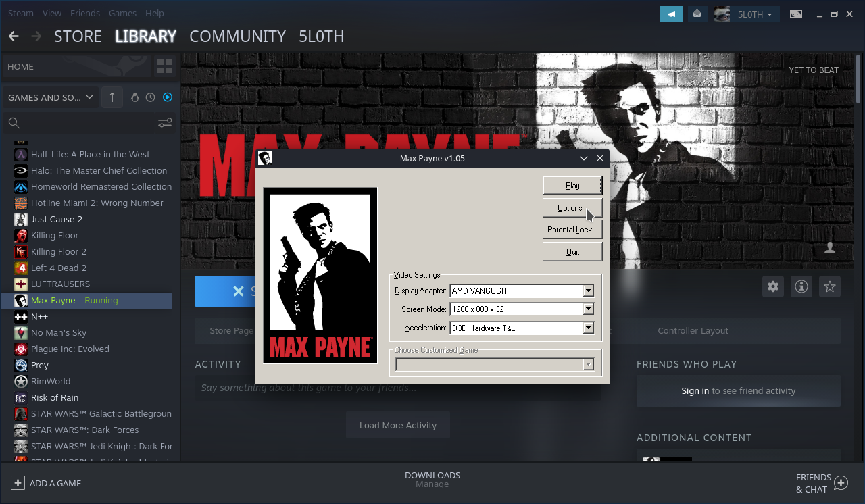
Task: Select Half-Life: A Place in the West
Action: (x=86, y=155)
